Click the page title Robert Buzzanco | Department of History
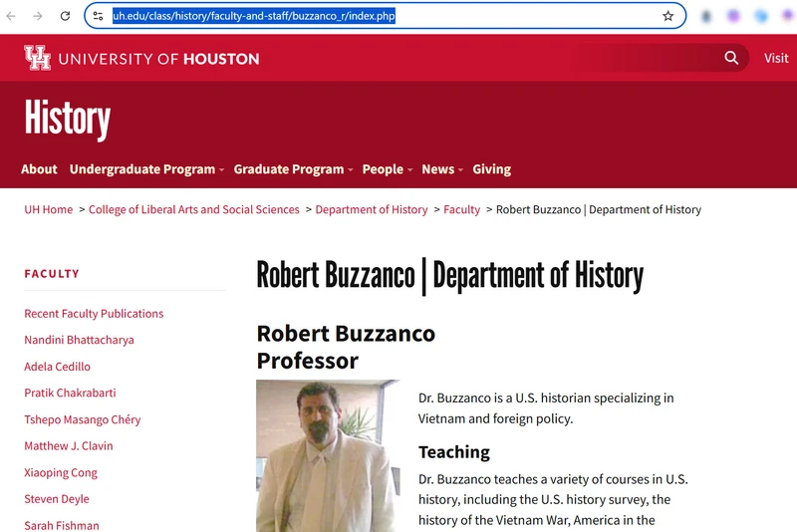The height and width of the screenshot is (532, 797). tap(450, 276)
